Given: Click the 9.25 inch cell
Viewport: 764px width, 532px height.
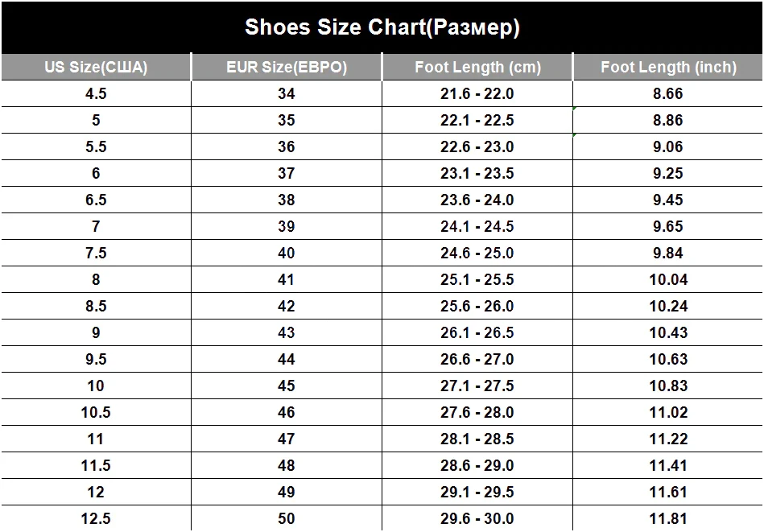Looking at the screenshot, I should coord(668,173).
